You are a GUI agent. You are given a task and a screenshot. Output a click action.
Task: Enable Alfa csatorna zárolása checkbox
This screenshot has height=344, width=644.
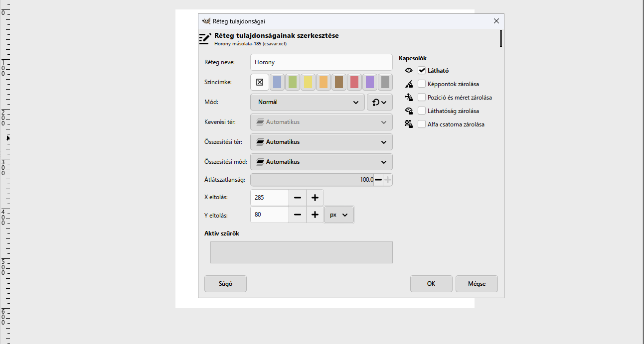coord(422,124)
